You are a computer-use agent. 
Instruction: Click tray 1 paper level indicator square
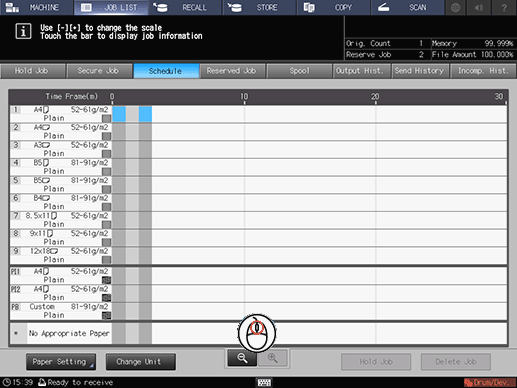(106, 119)
